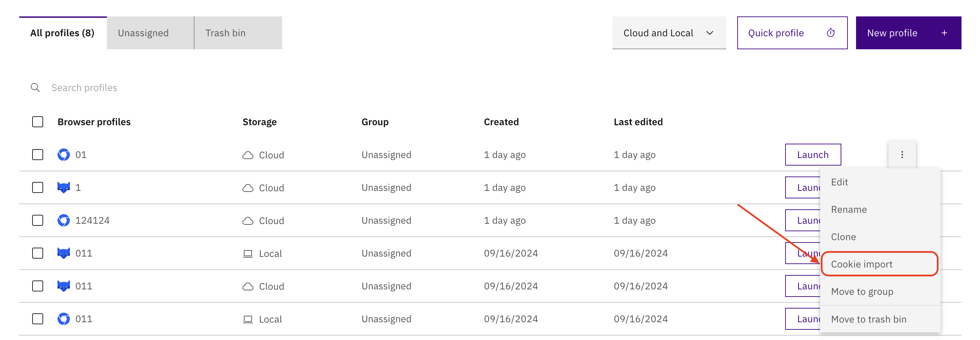Click the Quick profile button
Image resolution: width=980 pixels, height=340 pixels.
[792, 33]
